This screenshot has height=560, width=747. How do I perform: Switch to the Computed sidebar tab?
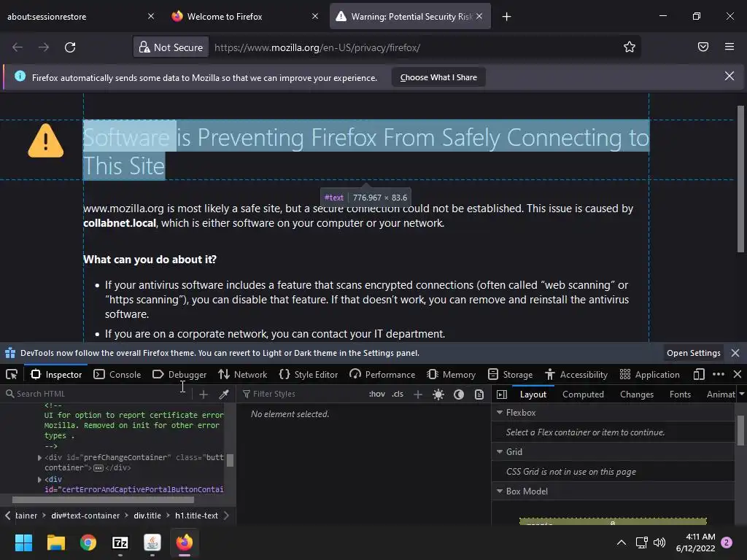tap(583, 394)
